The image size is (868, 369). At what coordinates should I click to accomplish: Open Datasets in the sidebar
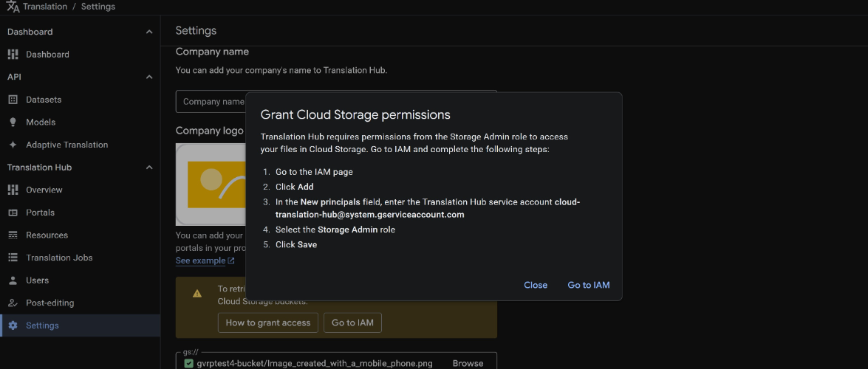click(81, 100)
